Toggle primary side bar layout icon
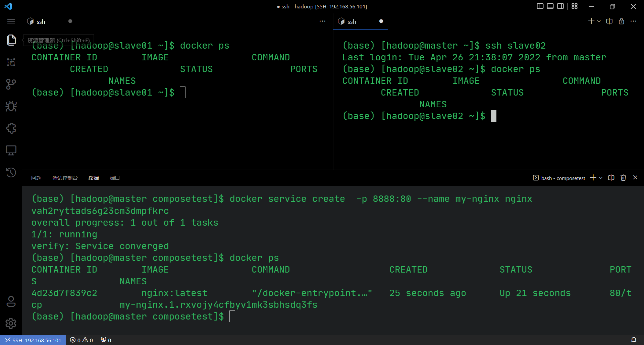This screenshot has height=345, width=644. coord(540,6)
